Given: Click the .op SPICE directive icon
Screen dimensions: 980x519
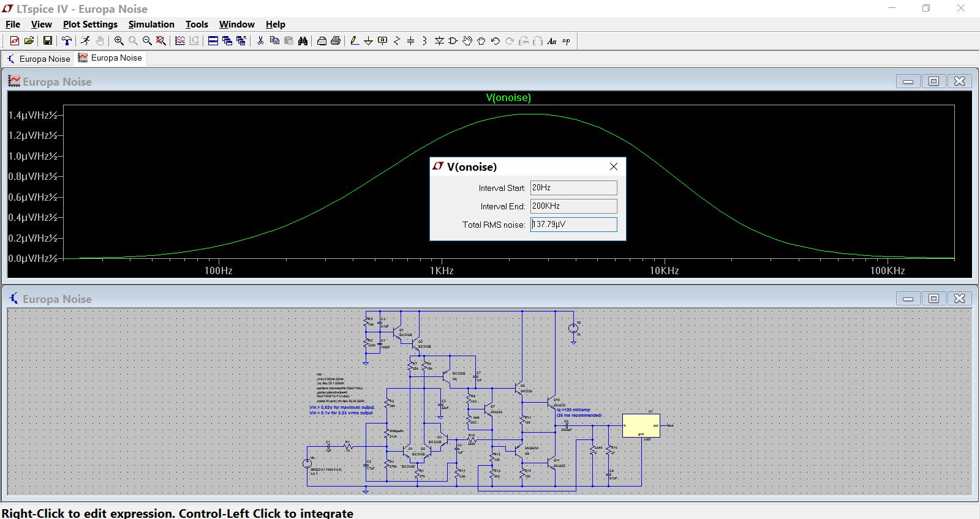Looking at the screenshot, I should (566, 41).
